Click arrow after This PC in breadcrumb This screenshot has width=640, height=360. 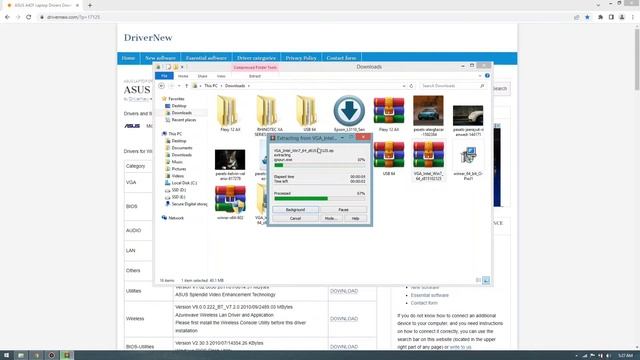click(x=222, y=86)
